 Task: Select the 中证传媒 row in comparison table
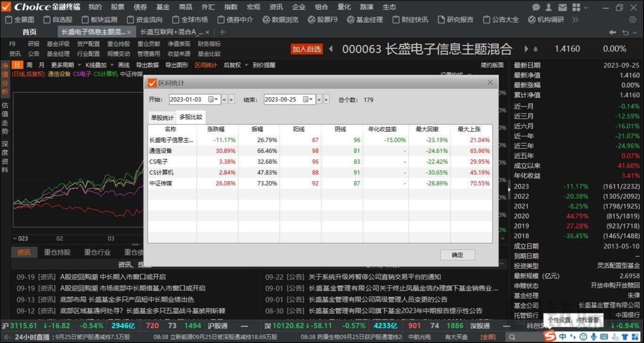coord(320,183)
